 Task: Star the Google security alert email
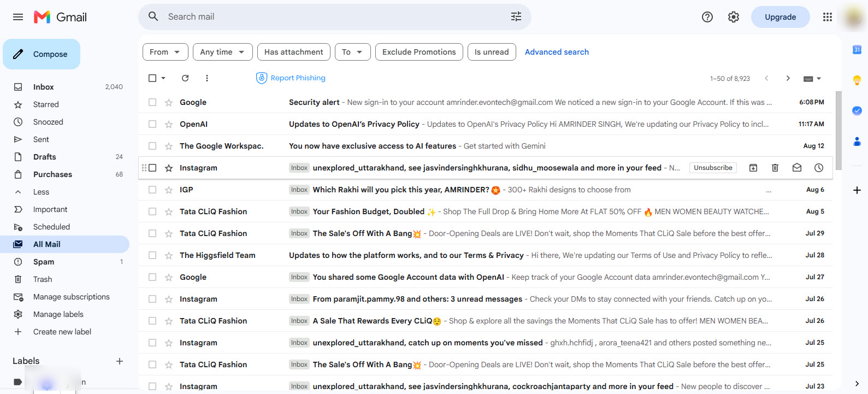[x=169, y=102]
